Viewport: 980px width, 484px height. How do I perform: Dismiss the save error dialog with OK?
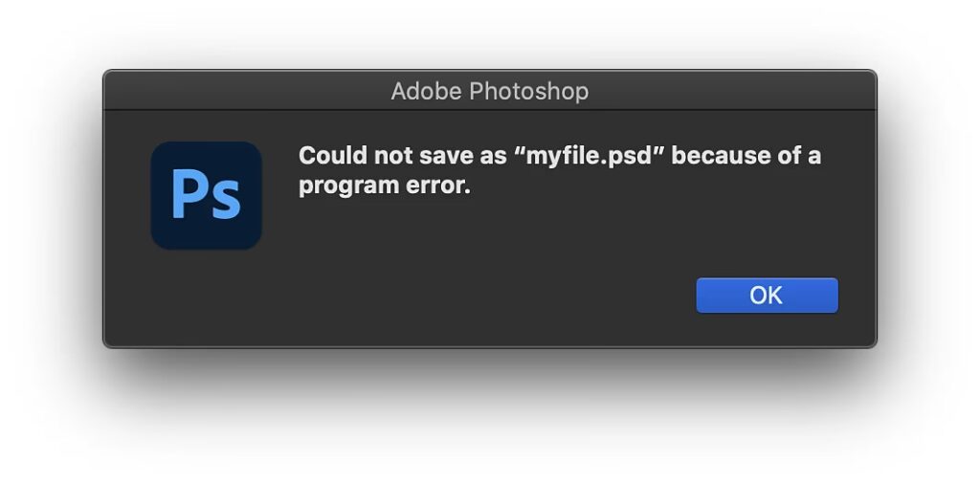tap(767, 296)
